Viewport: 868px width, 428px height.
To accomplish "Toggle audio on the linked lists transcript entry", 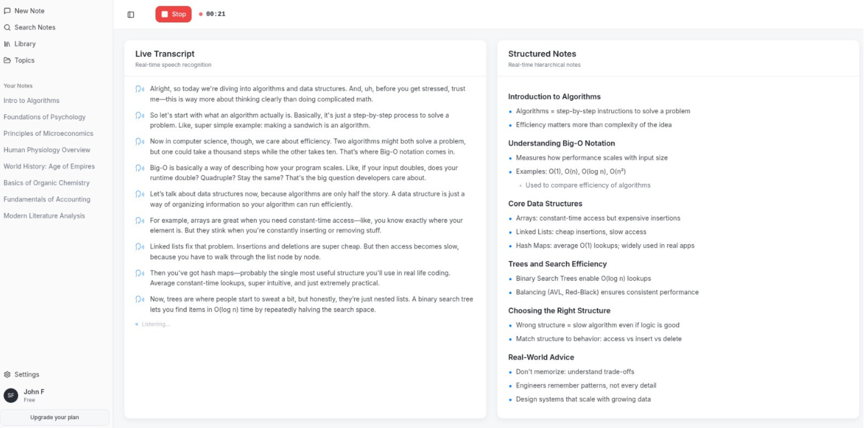I will coord(139,247).
